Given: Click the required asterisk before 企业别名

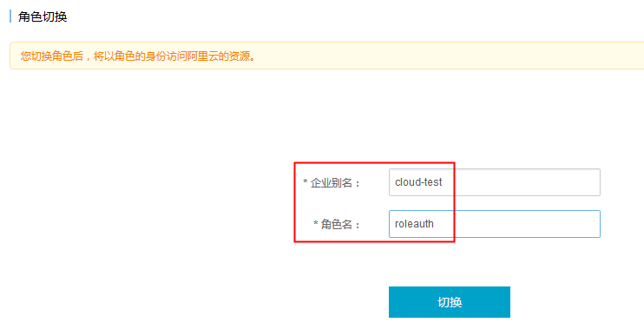Looking at the screenshot, I should click(x=306, y=182).
